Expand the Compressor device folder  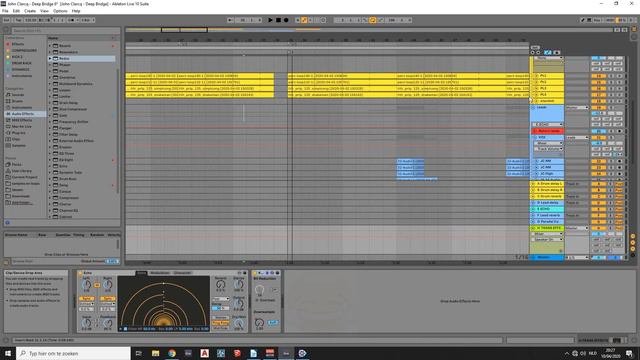coord(50,198)
